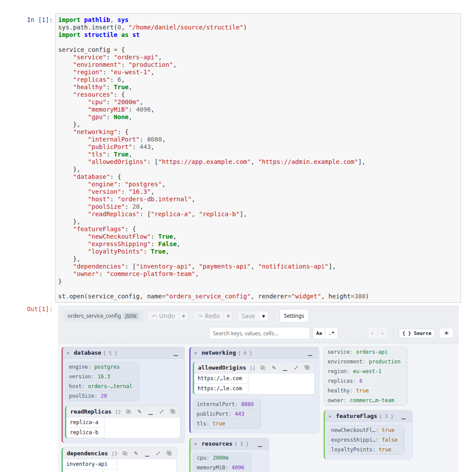Collapse the featureFlags section triangle
The height and width of the screenshot is (472, 476).
click(x=330, y=417)
